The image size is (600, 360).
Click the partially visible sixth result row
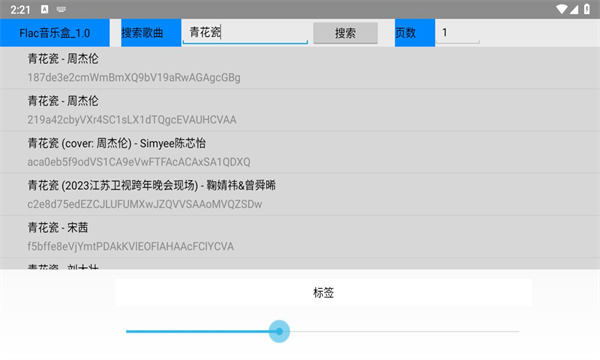click(x=300, y=264)
